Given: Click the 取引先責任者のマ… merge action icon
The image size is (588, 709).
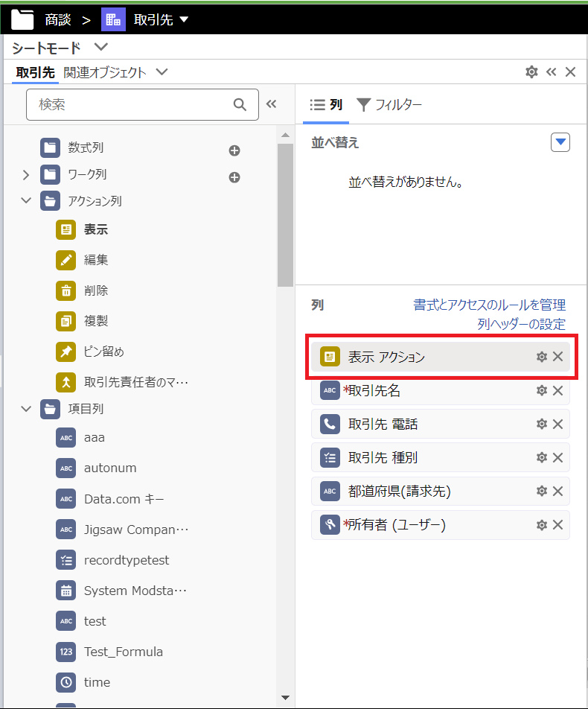Looking at the screenshot, I should click(x=66, y=382).
